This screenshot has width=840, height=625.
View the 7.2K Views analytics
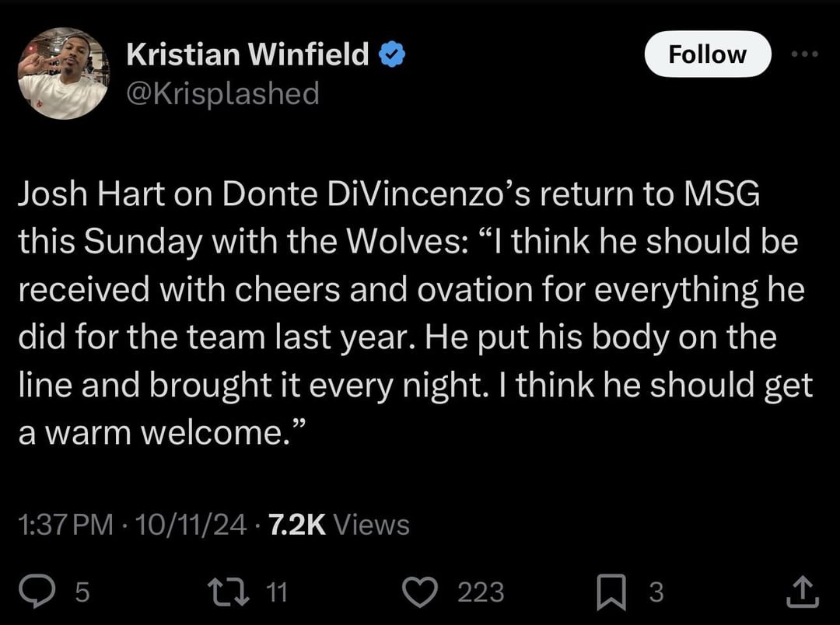[x=338, y=525]
